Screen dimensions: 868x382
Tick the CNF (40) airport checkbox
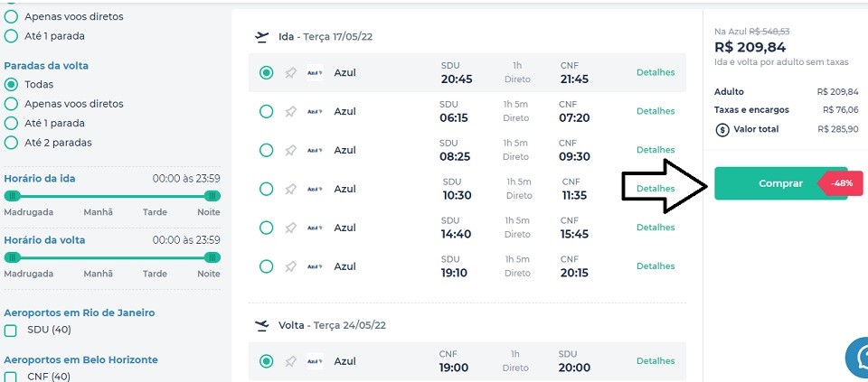[11, 377]
